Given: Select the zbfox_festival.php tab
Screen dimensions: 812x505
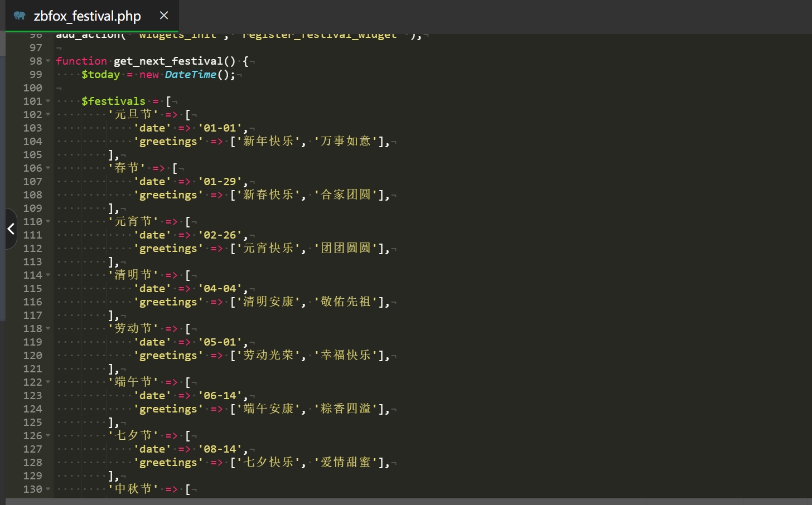Looking at the screenshot, I should (x=92, y=16).
